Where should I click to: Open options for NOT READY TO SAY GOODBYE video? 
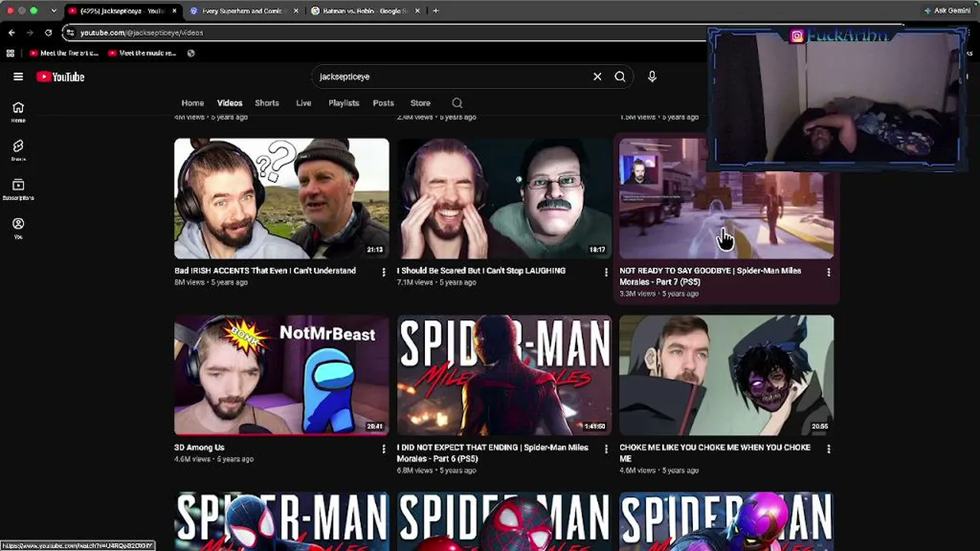point(828,272)
